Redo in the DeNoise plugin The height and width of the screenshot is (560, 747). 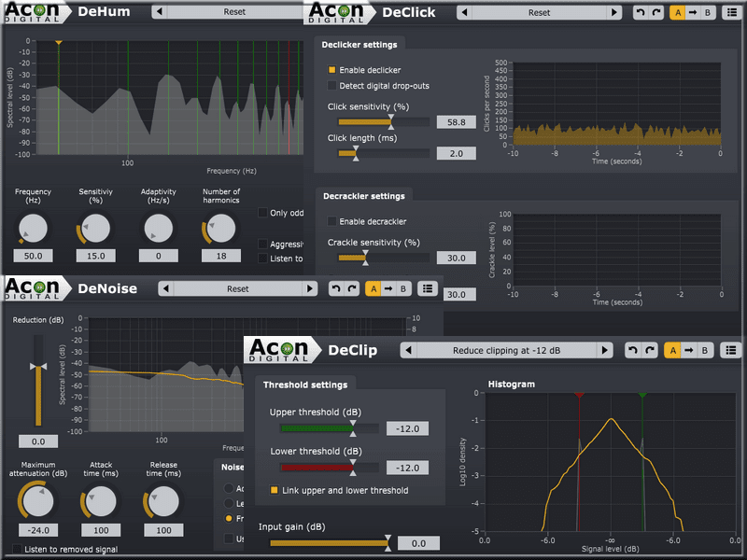(352, 288)
